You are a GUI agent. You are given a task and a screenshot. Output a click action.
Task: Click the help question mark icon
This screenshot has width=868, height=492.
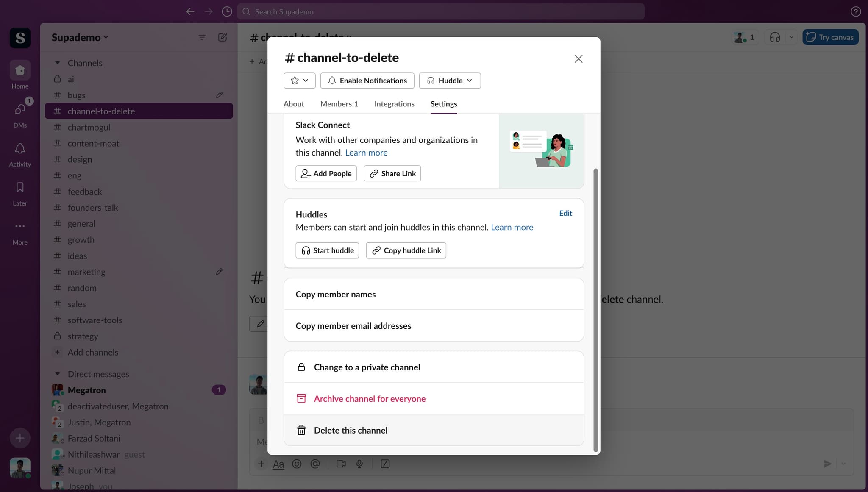pyautogui.click(x=855, y=11)
